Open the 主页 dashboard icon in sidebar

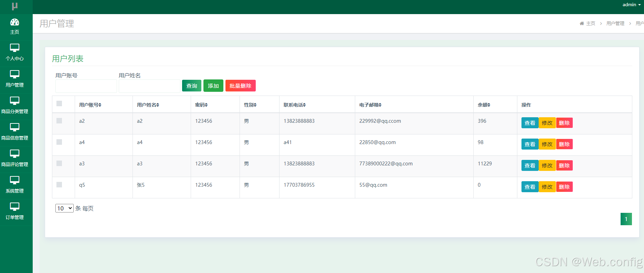pyautogui.click(x=14, y=22)
